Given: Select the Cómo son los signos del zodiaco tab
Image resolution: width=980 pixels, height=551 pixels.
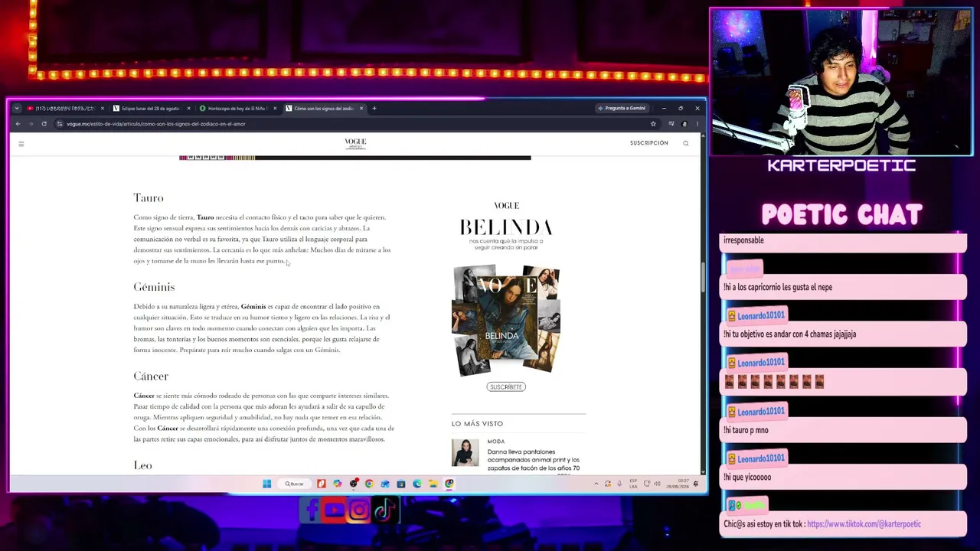Looking at the screenshot, I should 324,109.
